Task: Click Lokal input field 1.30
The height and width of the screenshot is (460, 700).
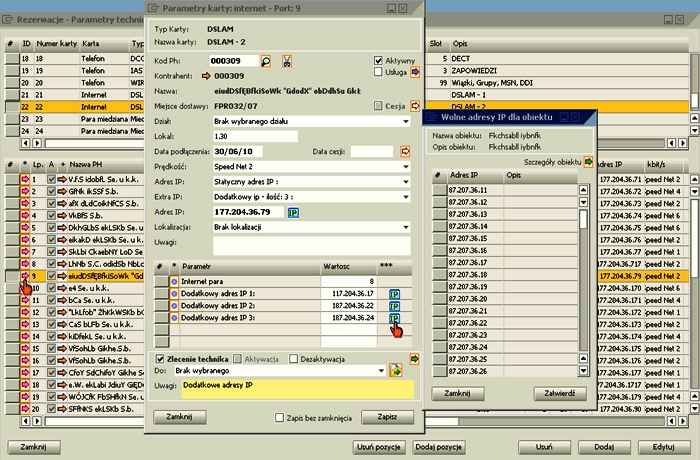Action: (x=255, y=137)
